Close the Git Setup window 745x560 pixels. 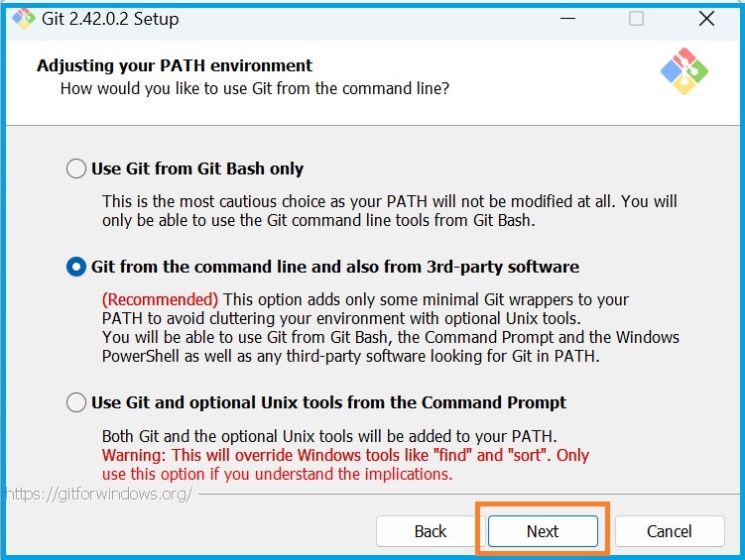point(706,19)
